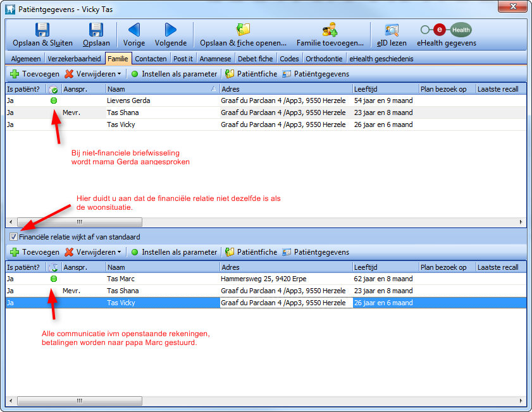The width and height of the screenshot is (532, 412).
Task: Click upper Toevoegen button
Action: coord(34,74)
